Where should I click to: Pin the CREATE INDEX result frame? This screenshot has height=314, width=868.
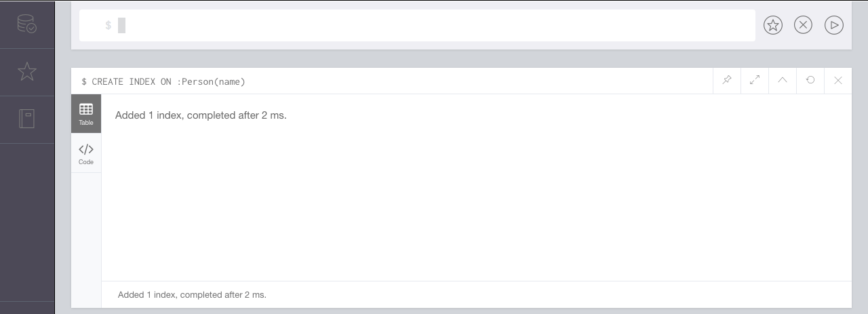[727, 81]
